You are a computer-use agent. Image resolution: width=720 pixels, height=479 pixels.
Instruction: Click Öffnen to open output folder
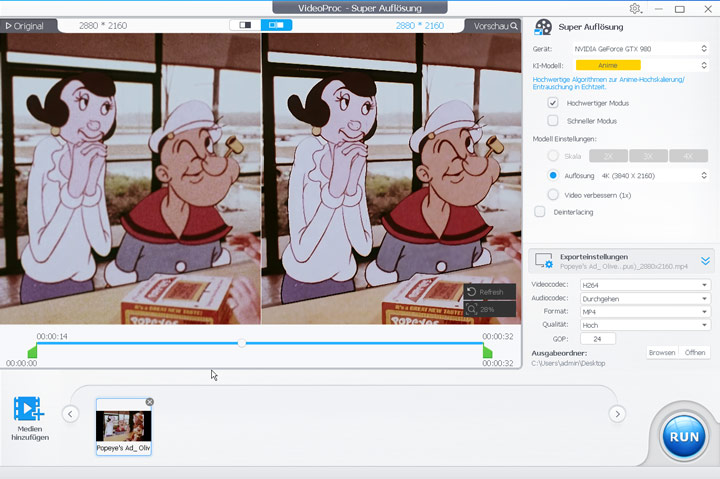695,353
